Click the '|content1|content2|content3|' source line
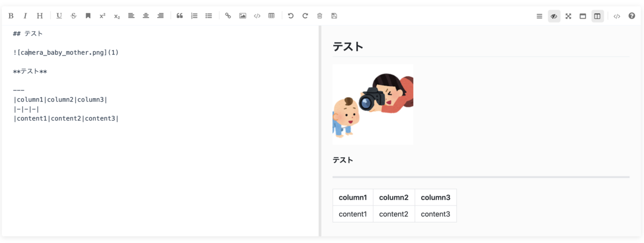Viewport: 644px width, 243px height. tap(66, 119)
